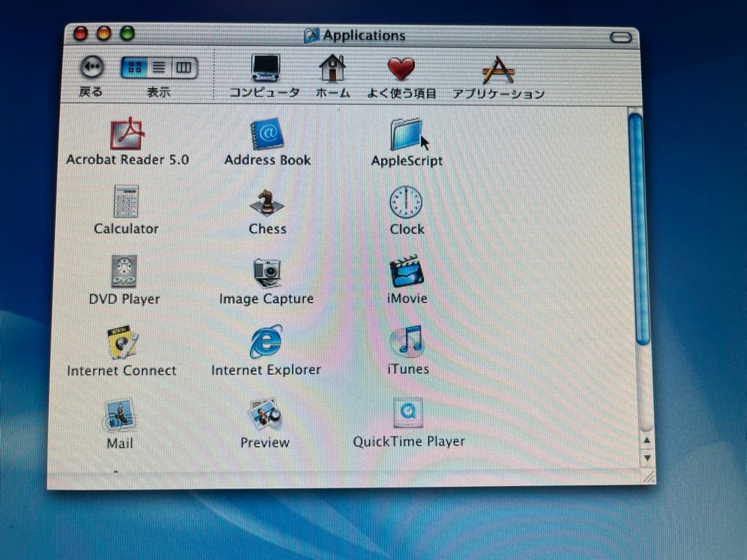Navigate to ホーム using the toolbar
747x560 pixels.
click(332, 68)
